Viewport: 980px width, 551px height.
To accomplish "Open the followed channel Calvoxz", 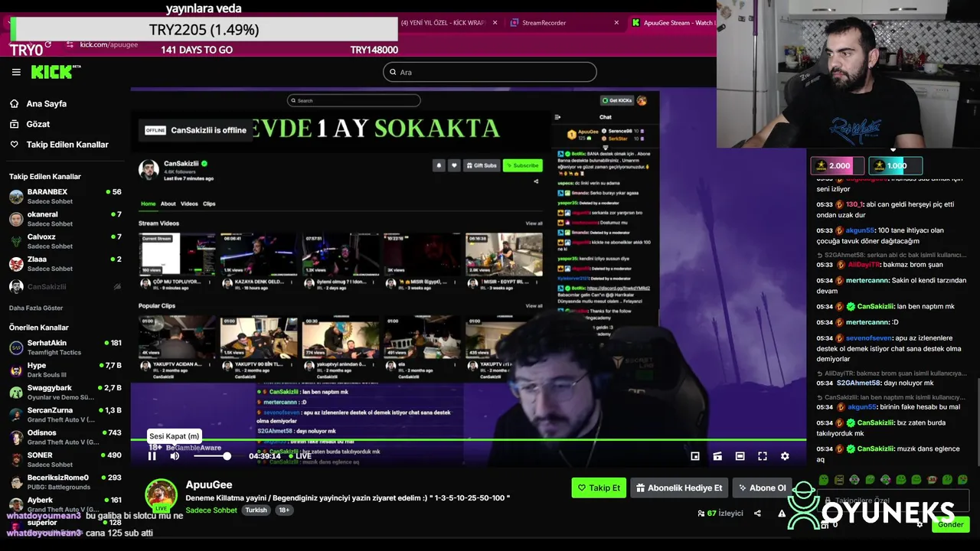I will pyautogui.click(x=65, y=241).
